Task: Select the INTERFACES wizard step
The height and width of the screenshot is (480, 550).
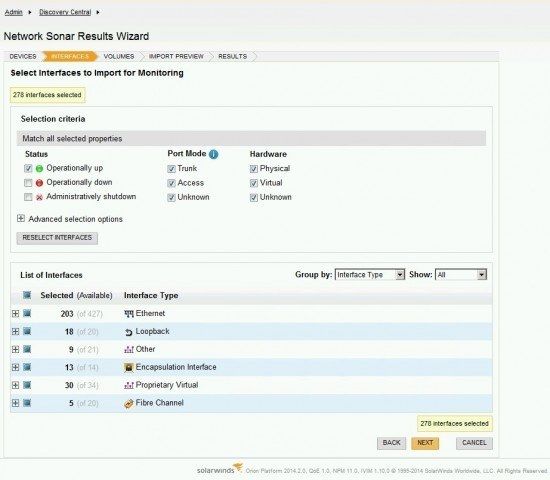Action: pos(70,56)
